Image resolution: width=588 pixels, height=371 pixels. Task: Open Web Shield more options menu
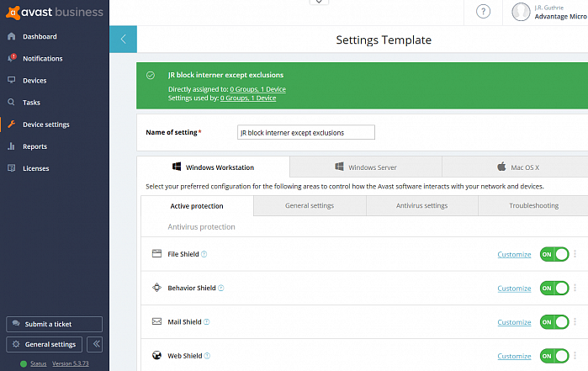click(576, 356)
